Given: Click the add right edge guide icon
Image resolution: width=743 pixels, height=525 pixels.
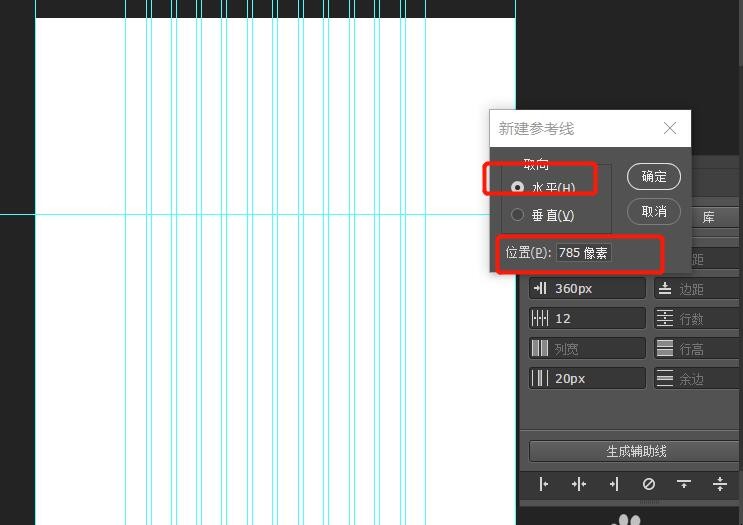Looking at the screenshot, I should [614, 484].
